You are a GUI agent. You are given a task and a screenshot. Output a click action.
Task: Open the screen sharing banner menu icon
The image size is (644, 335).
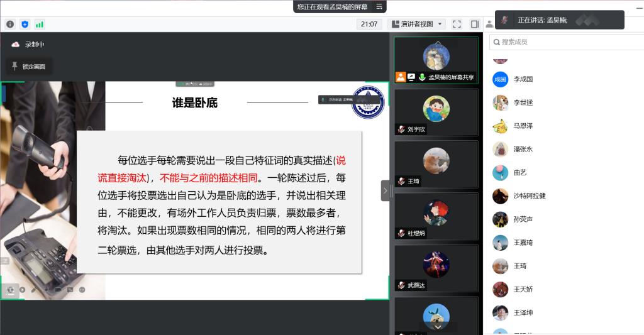click(379, 6)
